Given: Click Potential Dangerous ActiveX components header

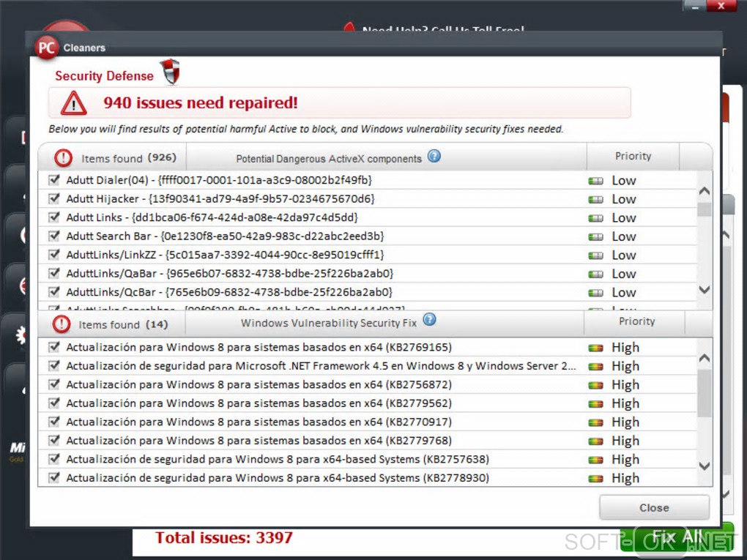Looking at the screenshot, I should point(329,159).
